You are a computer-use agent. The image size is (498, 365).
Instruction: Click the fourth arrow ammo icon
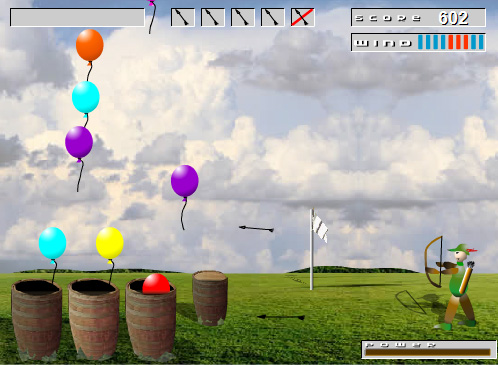[x=273, y=17]
